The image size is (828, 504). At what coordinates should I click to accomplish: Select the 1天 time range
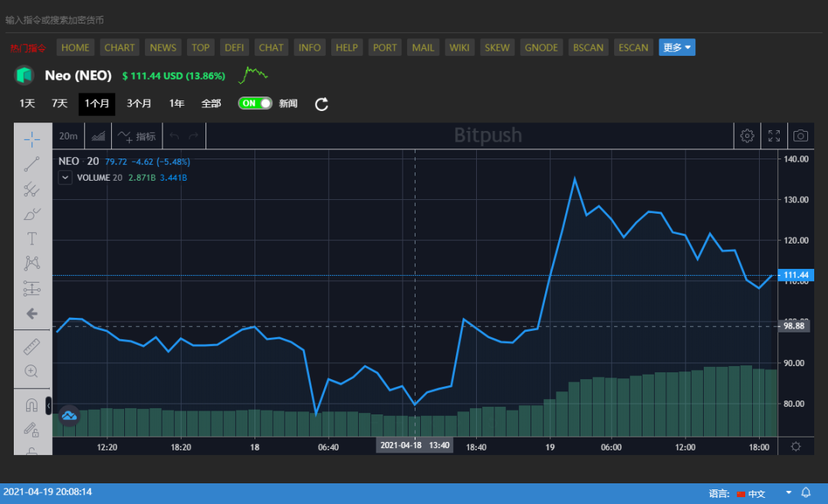coord(28,103)
